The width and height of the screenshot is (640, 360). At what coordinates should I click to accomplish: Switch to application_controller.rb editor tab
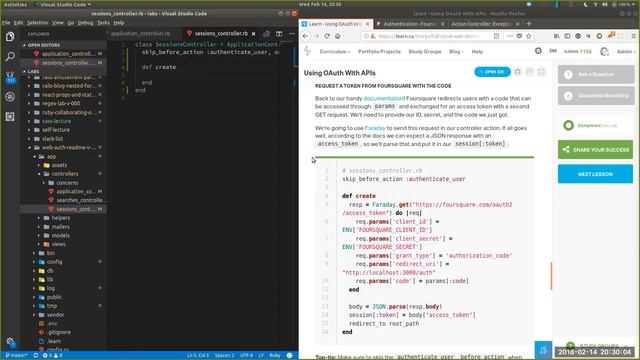coord(140,33)
